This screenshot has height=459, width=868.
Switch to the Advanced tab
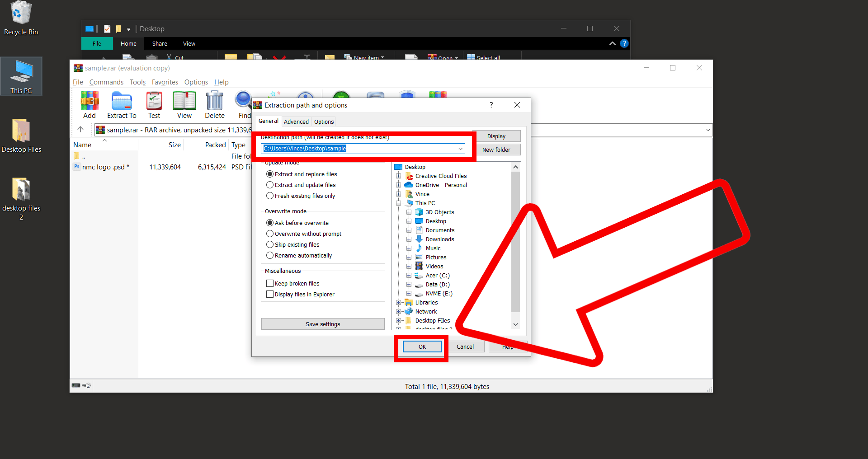[296, 121]
